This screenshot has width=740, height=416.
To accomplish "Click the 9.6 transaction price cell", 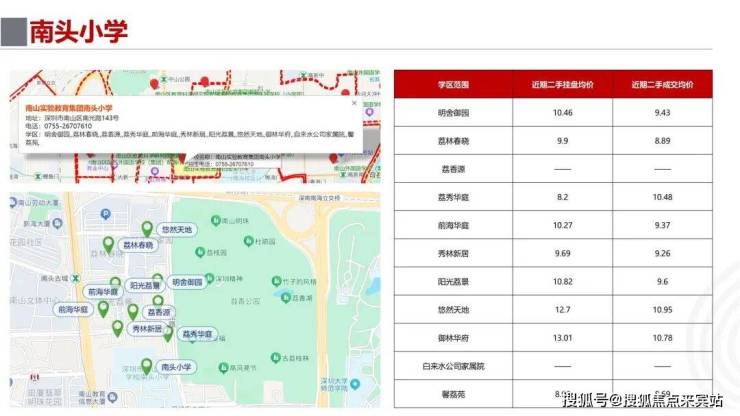I will click(663, 281).
